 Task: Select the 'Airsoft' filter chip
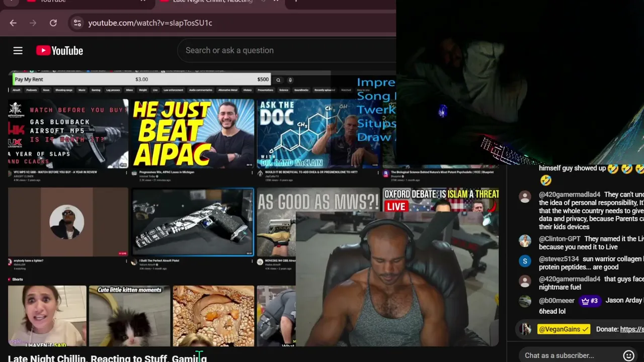pos(17,90)
